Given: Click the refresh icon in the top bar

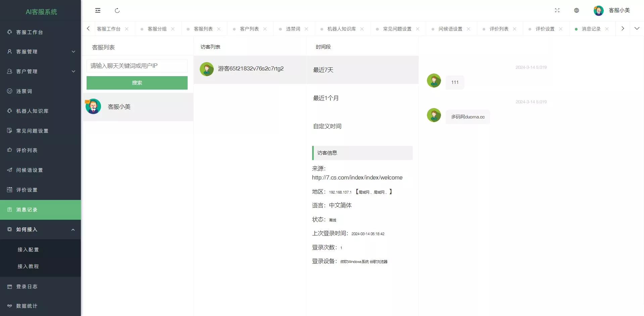Looking at the screenshot, I should [x=117, y=11].
